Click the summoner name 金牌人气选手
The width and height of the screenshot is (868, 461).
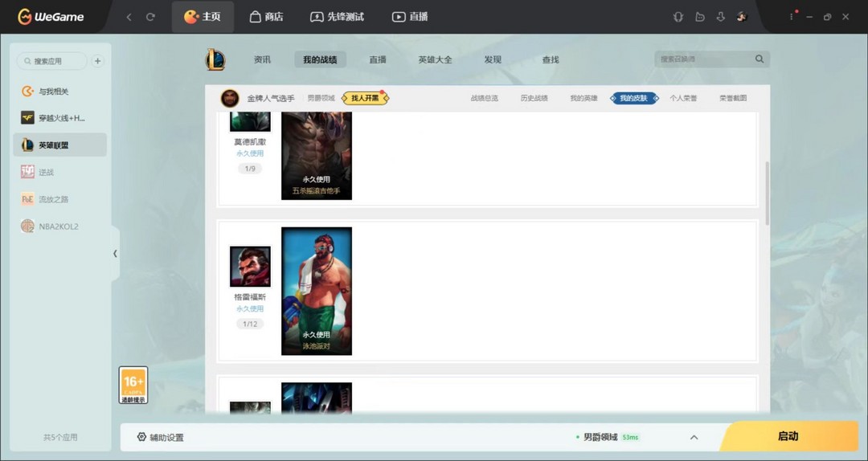271,98
